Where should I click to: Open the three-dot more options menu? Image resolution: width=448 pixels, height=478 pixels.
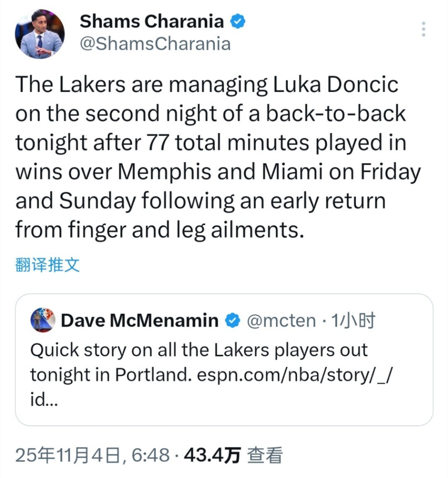(x=423, y=29)
